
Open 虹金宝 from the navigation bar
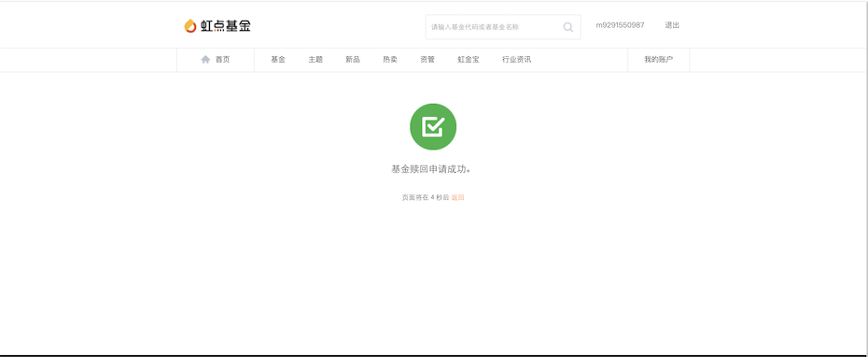(469, 59)
